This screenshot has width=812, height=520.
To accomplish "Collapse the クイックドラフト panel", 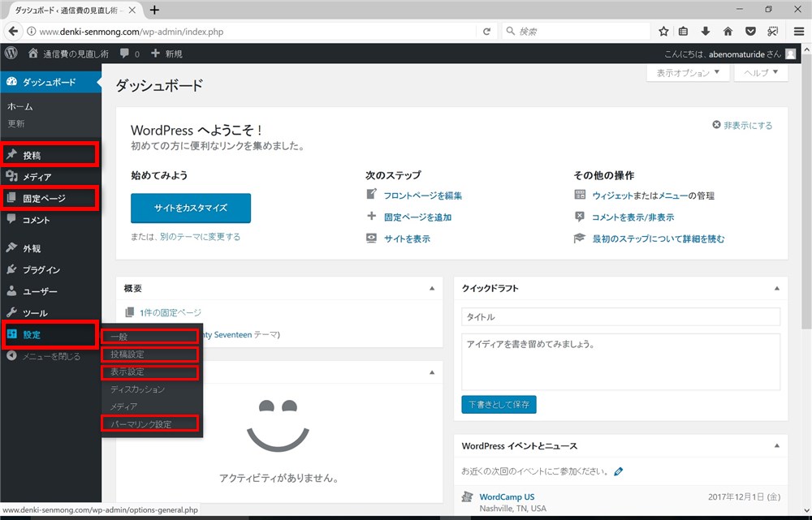I will pos(777,288).
